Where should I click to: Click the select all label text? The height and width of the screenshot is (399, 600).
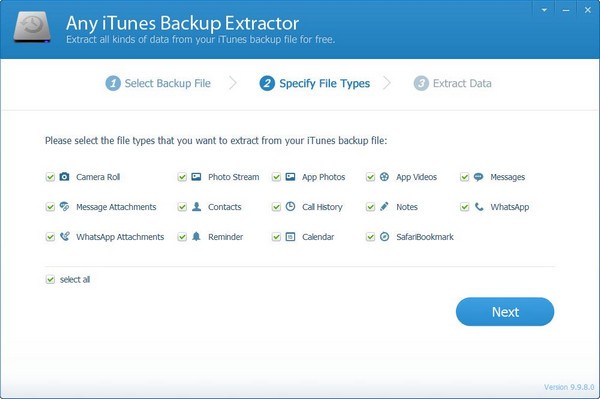[x=75, y=279]
